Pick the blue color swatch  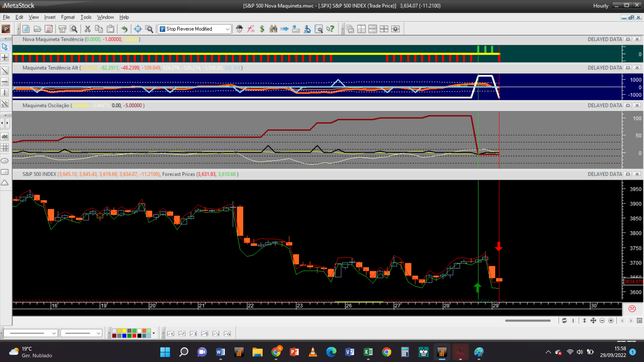point(124,336)
